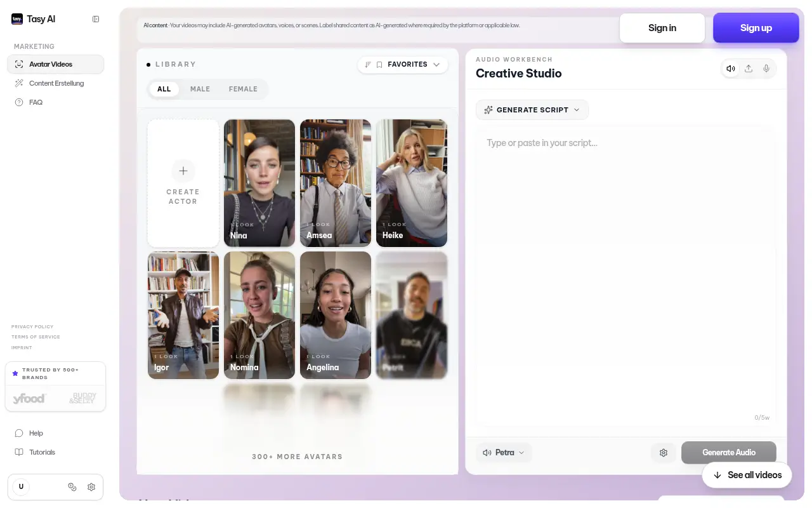
Task: Click the yfood brand logo
Action: point(29,399)
